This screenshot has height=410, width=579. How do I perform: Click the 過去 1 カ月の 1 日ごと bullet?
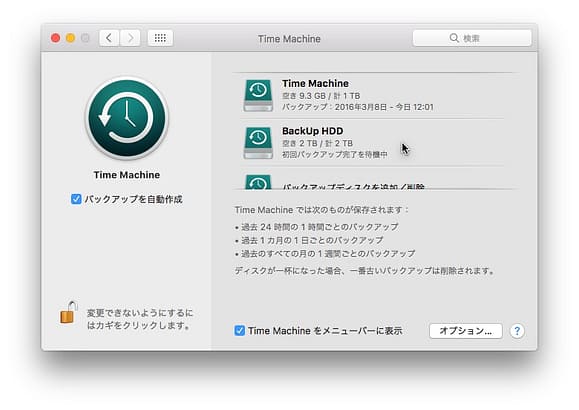tap(309, 240)
